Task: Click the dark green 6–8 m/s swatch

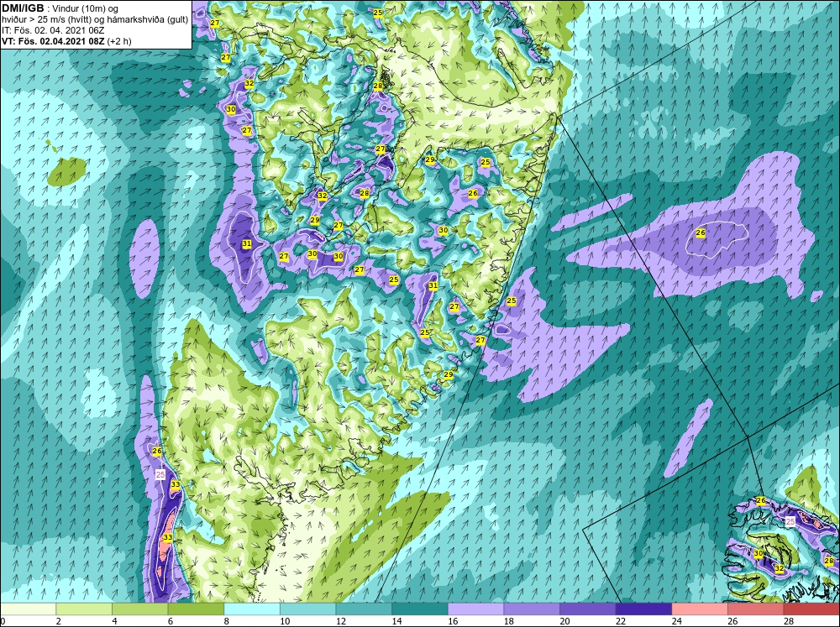Action: [x=196, y=609]
